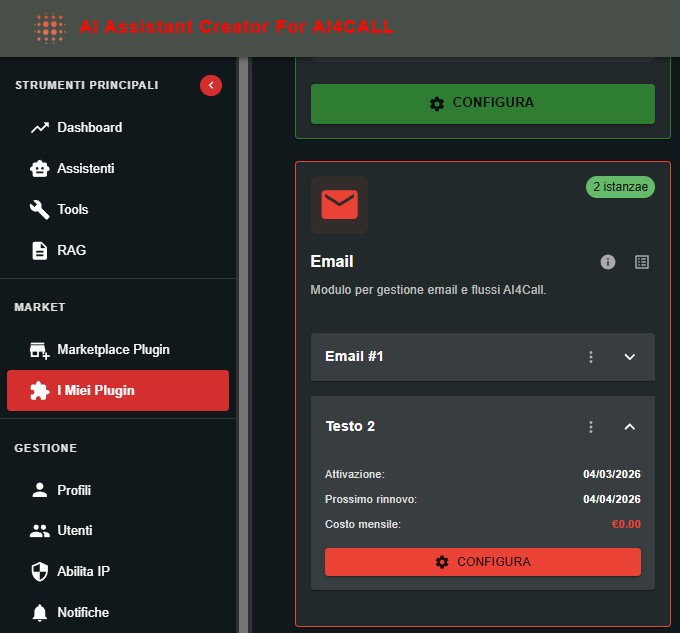Click the Prossimo rinnovo: label
Screen dimensions: 680x633
pos(371,499)
